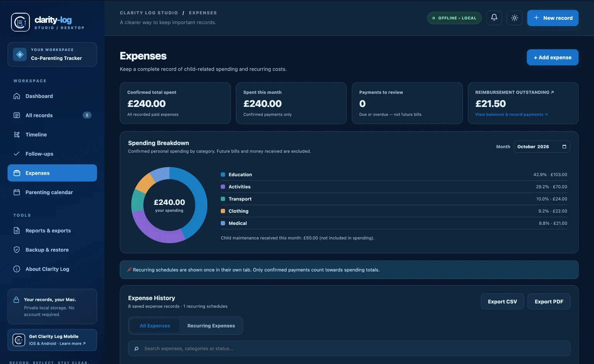Click the Clarity Log Mobile app icon
Screen dimensions: 594x364
coord(19,340)
